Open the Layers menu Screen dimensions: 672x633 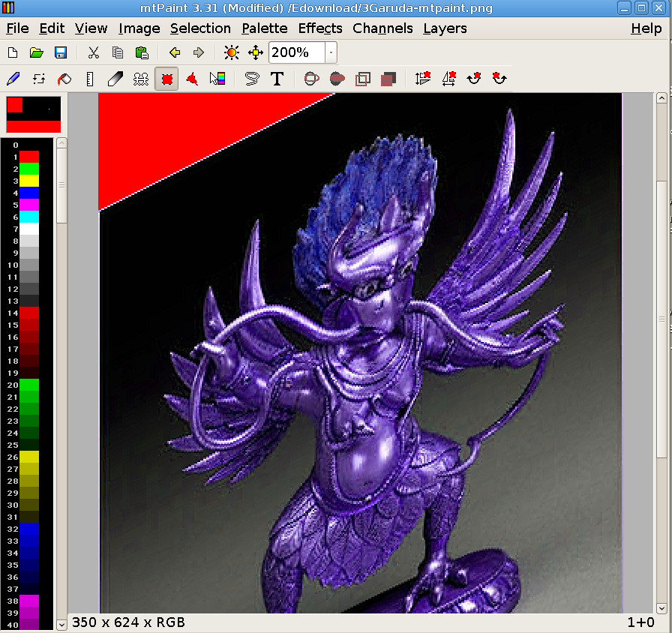click(x=445, y=28)
